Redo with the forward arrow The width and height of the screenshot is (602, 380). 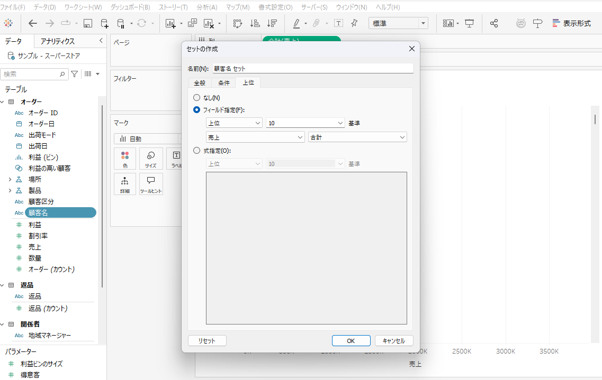(x=50, y=23)
